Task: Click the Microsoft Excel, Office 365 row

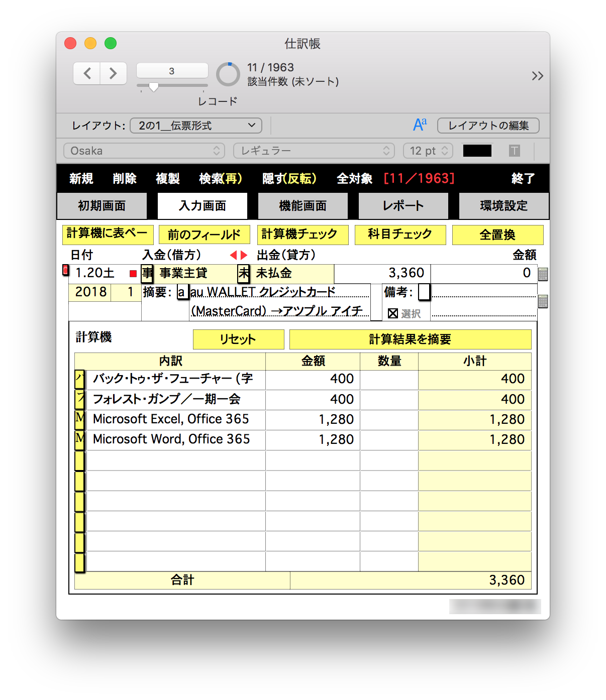Action: click(x=171, y=419)
